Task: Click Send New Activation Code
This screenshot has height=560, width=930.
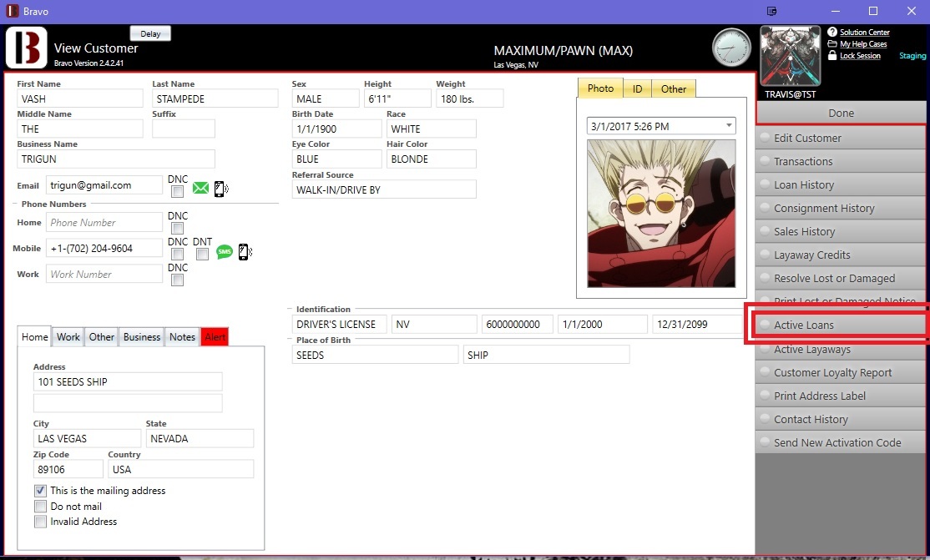Action: [841, 442]
